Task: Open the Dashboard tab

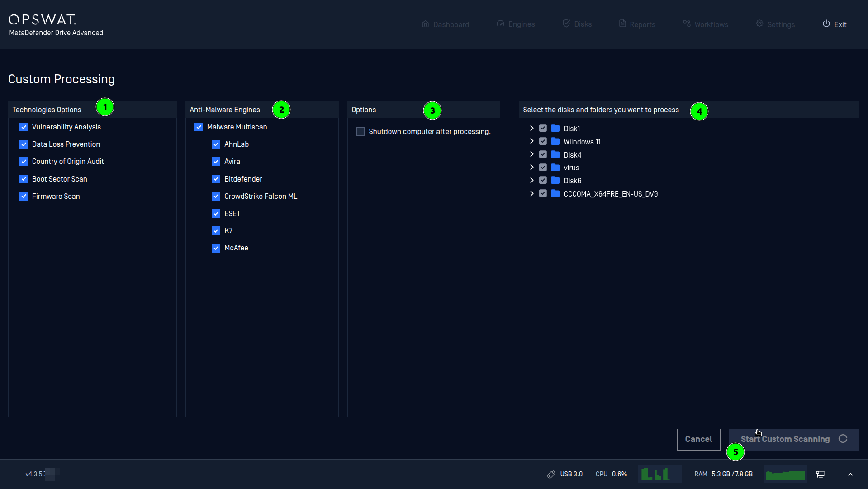Action: click(445, 24)
